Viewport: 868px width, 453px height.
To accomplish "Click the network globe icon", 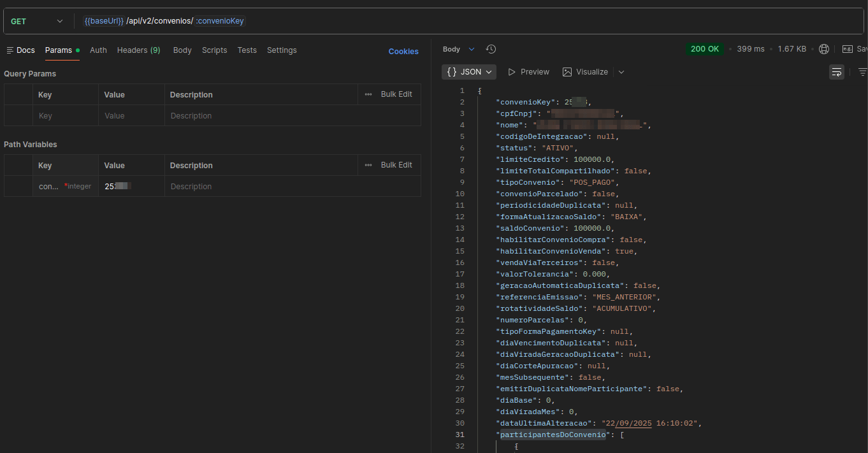I will click(824, 49).
